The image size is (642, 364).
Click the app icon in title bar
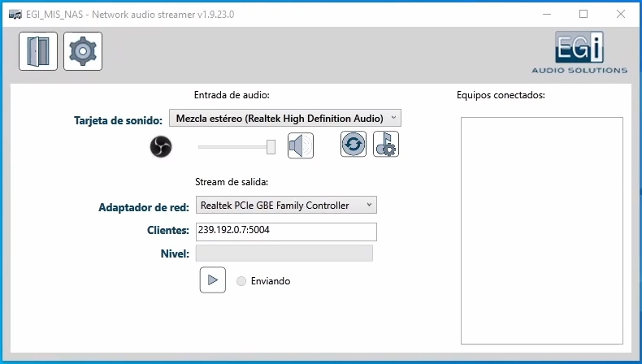click(x=15, y=15)
